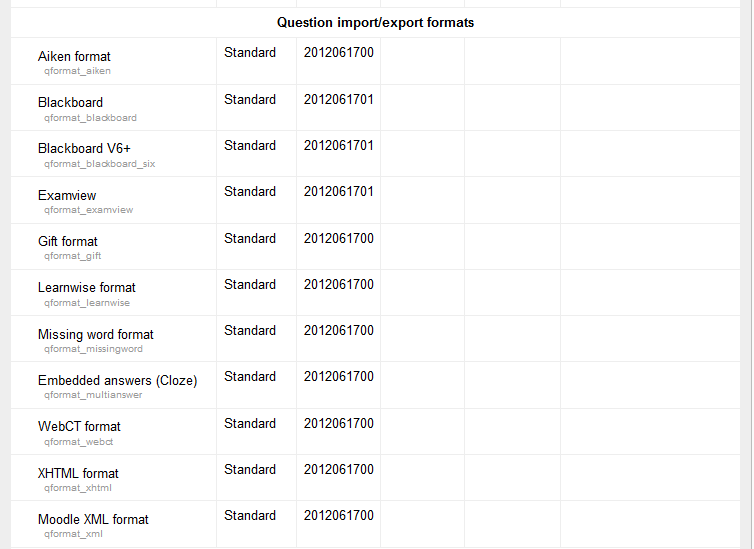Click the WebCT format plugin name
The height and width of the screenshot is (549, 754).
[79, 427]
